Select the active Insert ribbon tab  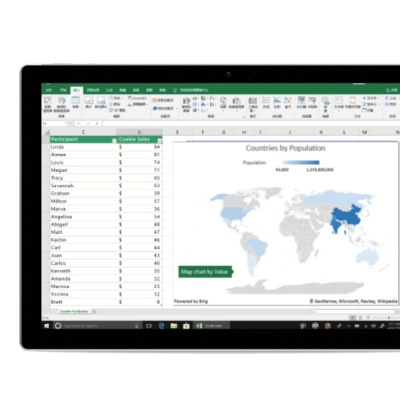click(77, 90)
